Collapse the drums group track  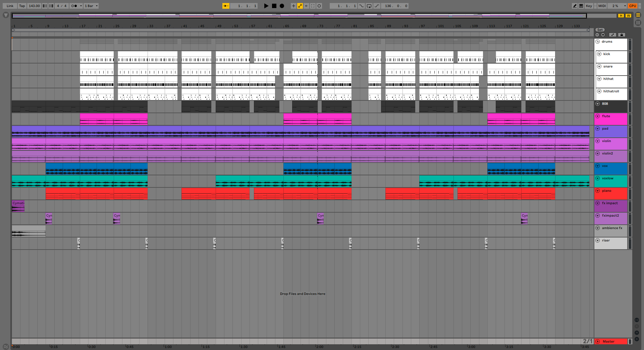coord(598,42)
